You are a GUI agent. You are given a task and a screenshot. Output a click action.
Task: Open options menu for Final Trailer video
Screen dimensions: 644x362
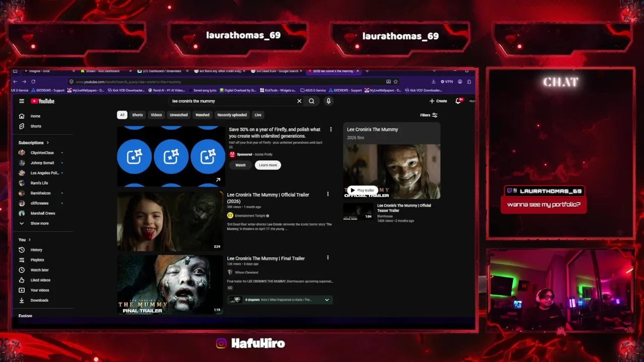(x=328, y=258)
